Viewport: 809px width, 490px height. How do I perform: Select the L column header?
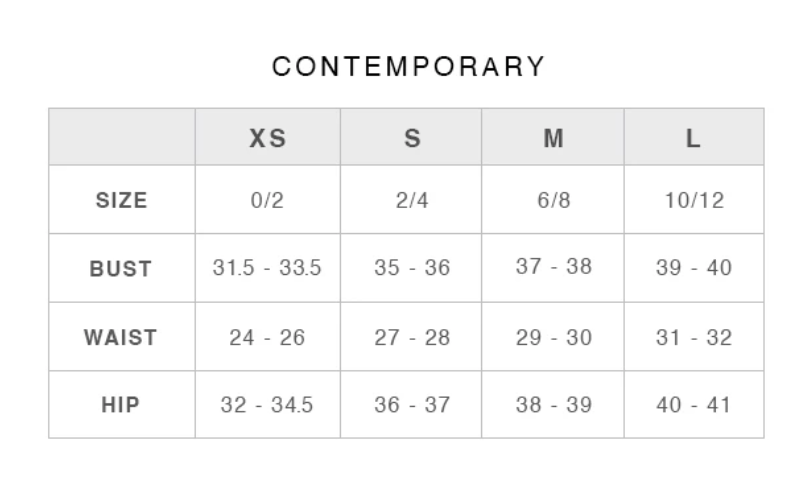[x=693, y=138]
